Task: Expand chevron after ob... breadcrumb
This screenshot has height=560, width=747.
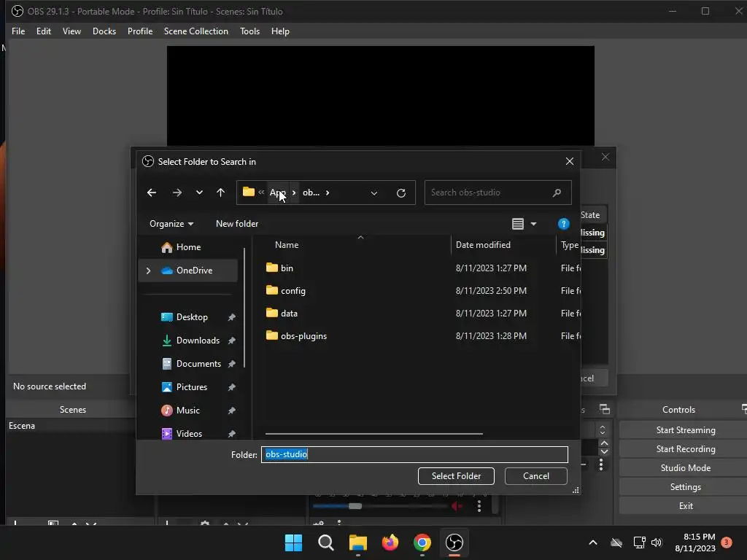Action: click(x=328, y=192)
